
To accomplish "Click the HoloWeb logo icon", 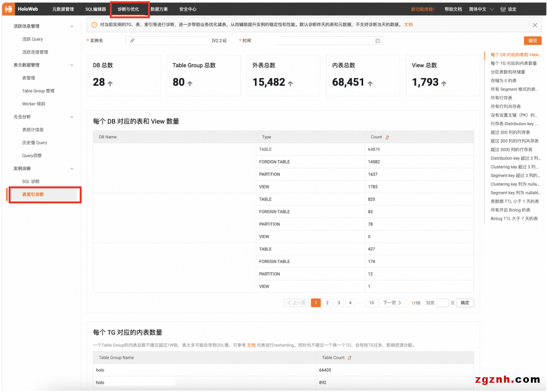I will coord(9,9).
